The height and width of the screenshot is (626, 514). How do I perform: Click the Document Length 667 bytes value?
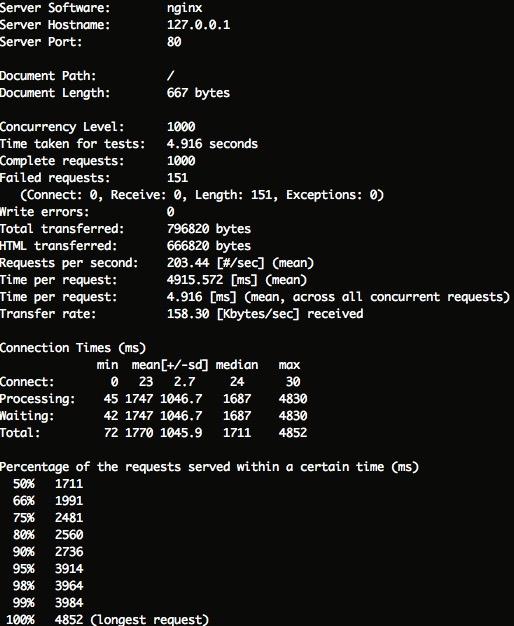pyautogui.click(x=198, y=93)
